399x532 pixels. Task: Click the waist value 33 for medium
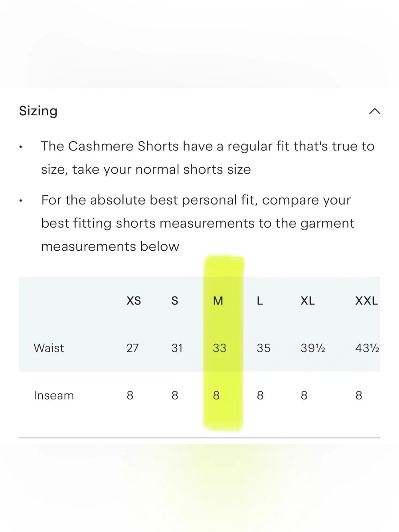click(x=219, y=348)
